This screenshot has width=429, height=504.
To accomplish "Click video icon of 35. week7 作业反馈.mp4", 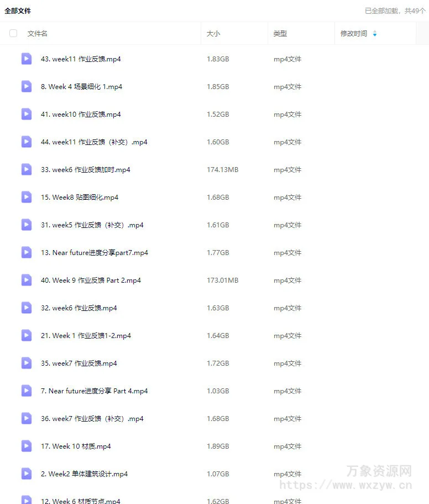I will pyautogui.click(x=27, y=363).
